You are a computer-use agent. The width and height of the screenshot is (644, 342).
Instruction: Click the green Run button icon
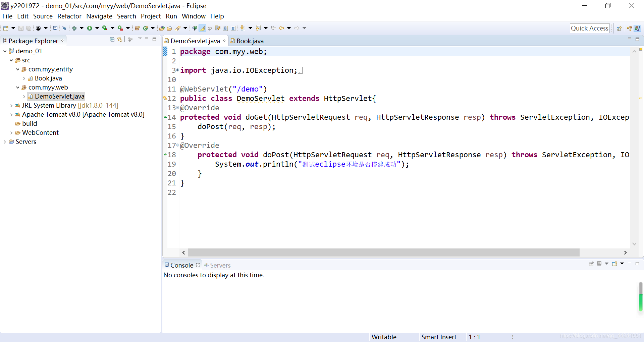pos(90,28)
